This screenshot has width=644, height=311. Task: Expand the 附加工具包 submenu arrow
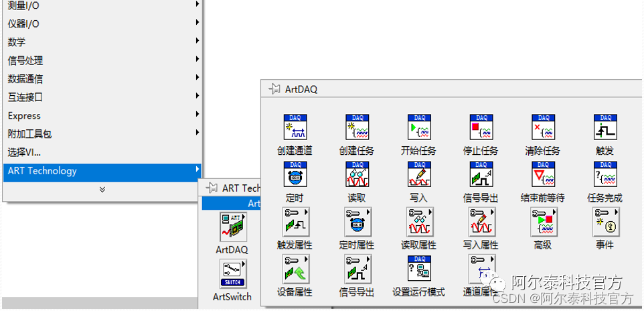pyautogui.click(x=197, y=132)
